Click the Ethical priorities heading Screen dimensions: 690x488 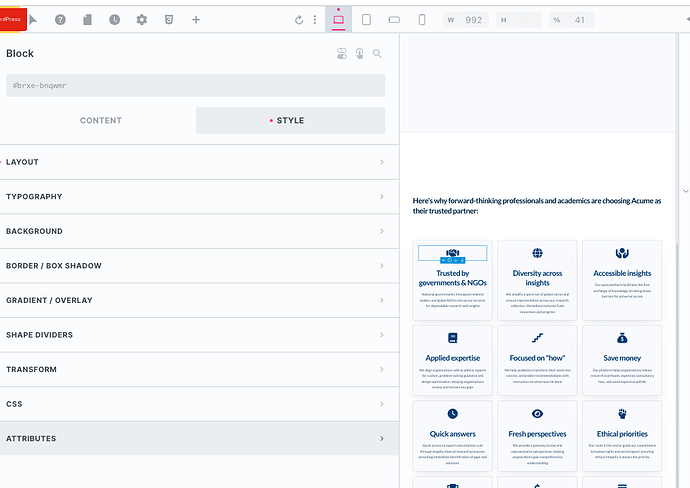[x=622, y=434]
